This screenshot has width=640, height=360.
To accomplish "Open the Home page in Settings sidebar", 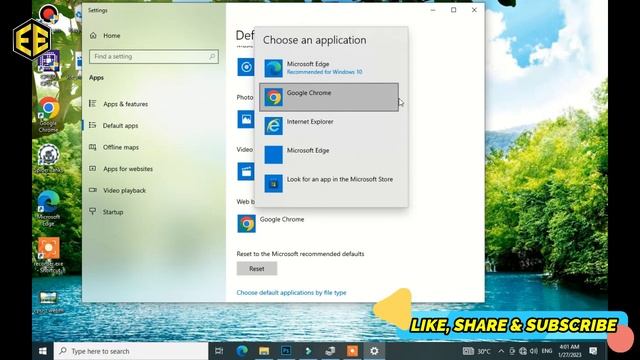I will click(111, 36).
